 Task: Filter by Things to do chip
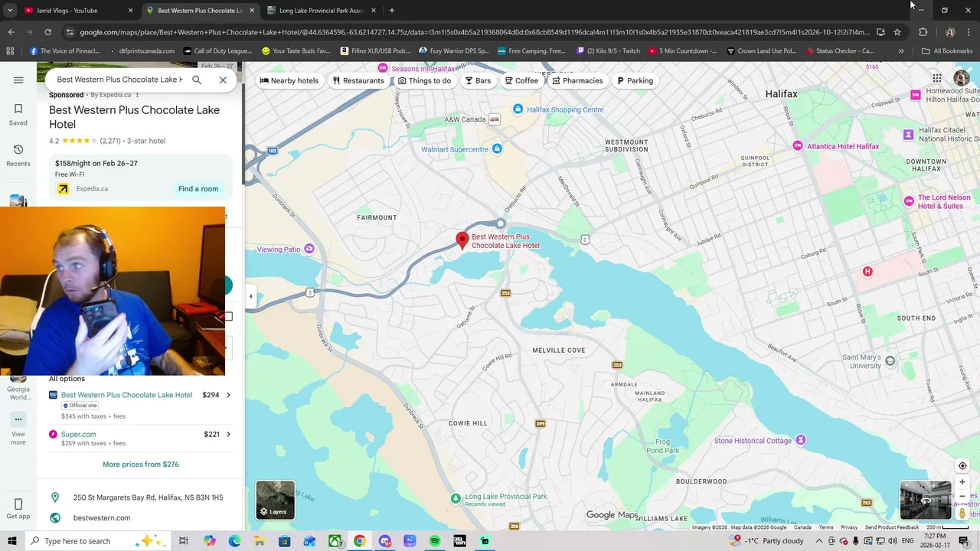pyautogui.click(x=425, y=80)
